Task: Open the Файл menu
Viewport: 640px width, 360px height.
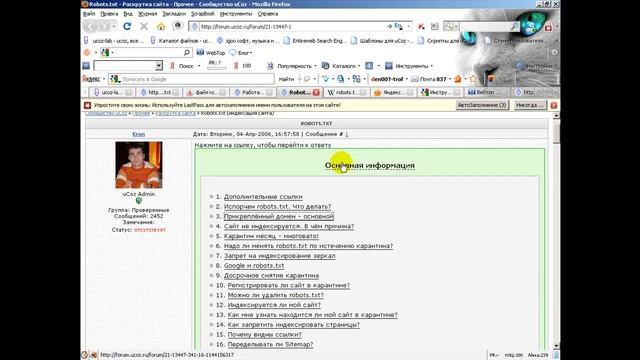Action: [89, 13]
